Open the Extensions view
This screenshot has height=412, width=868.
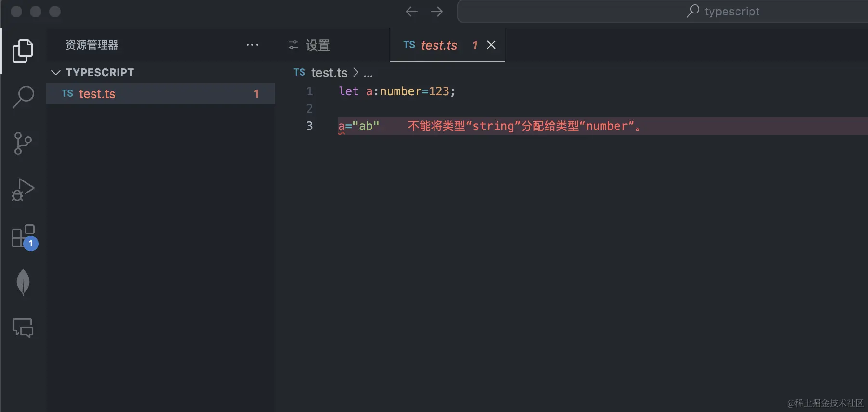pos(24,237)
